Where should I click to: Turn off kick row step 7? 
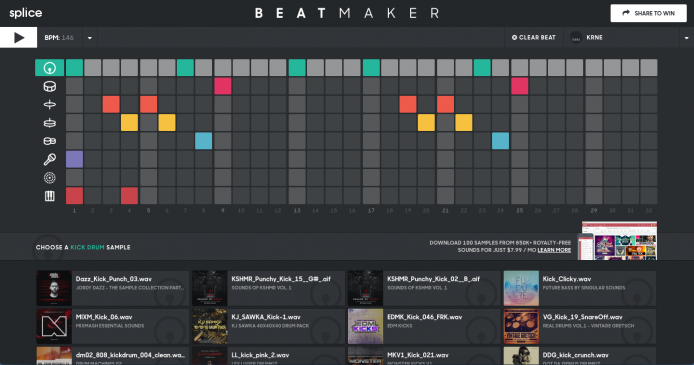185,68
